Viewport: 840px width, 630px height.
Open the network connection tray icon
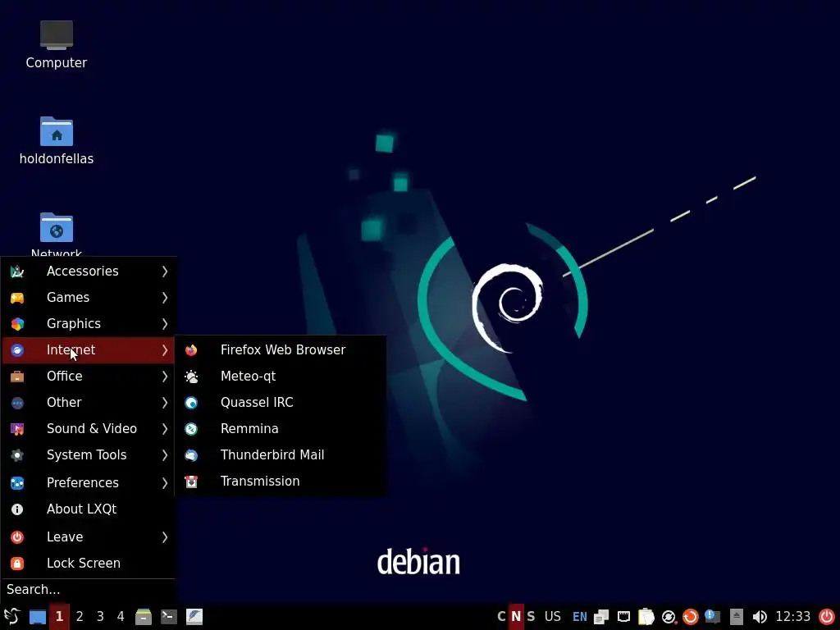point(623,617)
